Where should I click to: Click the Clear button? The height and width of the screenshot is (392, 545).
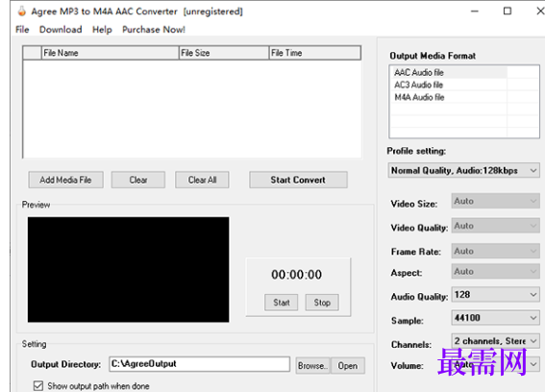(138, 180)
